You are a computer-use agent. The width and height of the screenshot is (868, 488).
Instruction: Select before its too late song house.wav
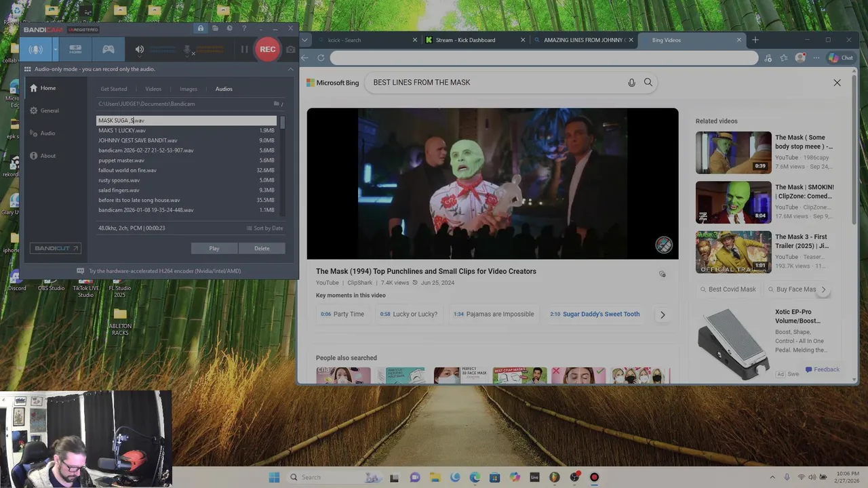click(186, 200)
